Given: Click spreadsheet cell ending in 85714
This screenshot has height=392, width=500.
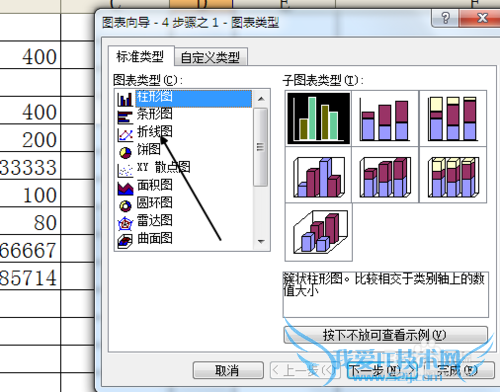Looking at the screenshot, I should point(30,276).
